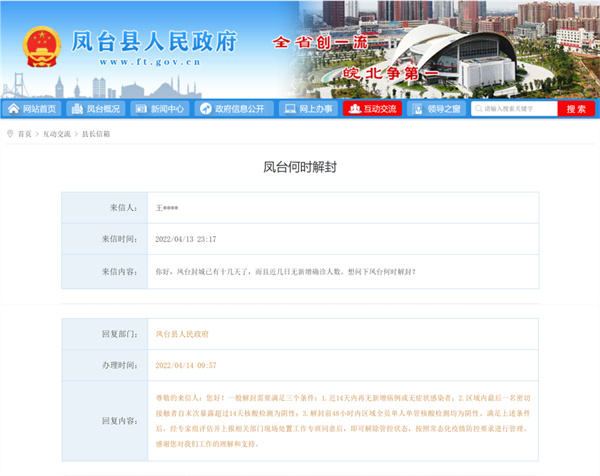600x476 pixels.
Task: Click the icon next to 凤台概况
Action: 77,109
